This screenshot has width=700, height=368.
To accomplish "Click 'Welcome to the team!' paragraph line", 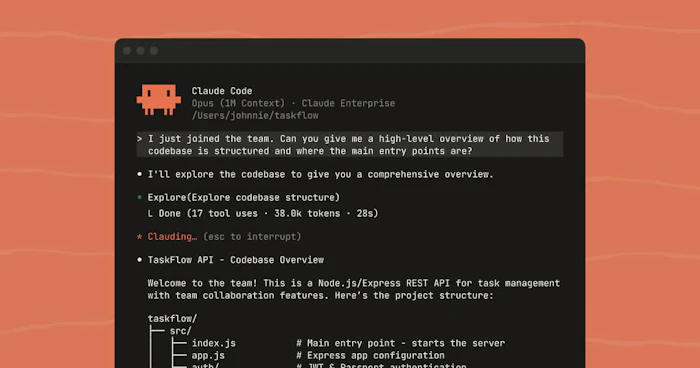I will [x=354, y=283].
